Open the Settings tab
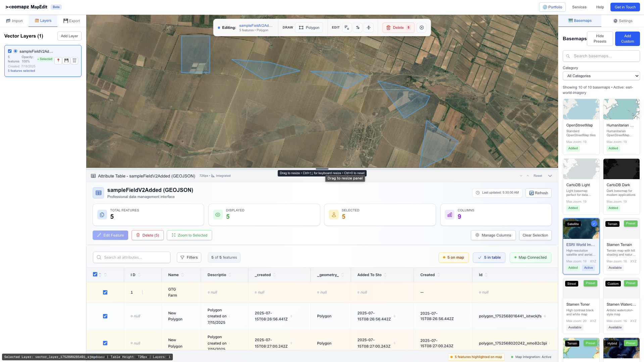 coord(623,21)
